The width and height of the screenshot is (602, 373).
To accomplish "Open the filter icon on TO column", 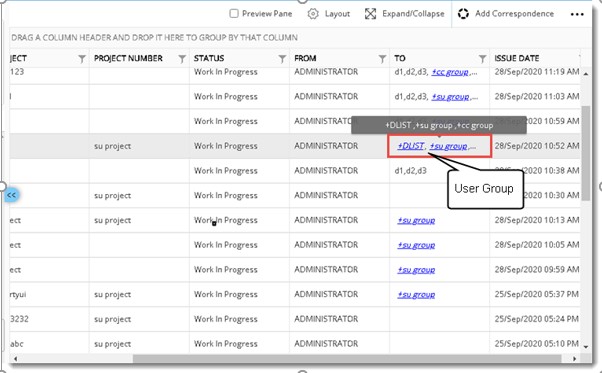I will point(482,59).
